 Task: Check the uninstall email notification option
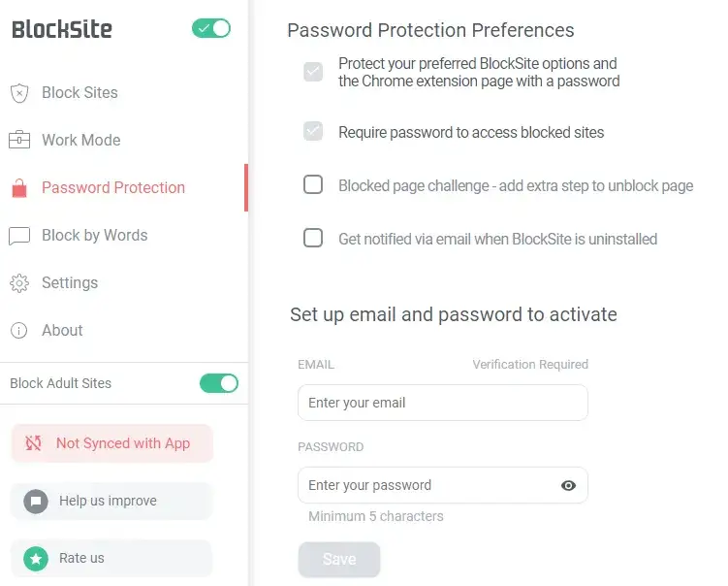click(313, 238)
